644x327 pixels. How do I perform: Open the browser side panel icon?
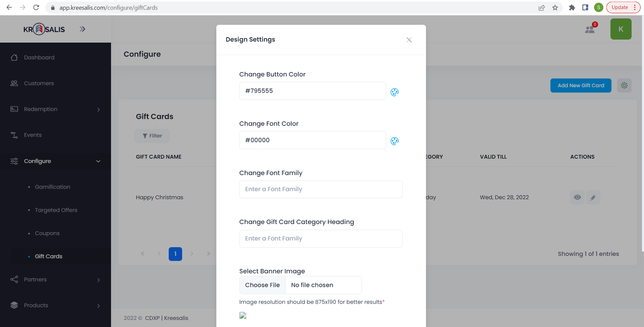(585, 8)
